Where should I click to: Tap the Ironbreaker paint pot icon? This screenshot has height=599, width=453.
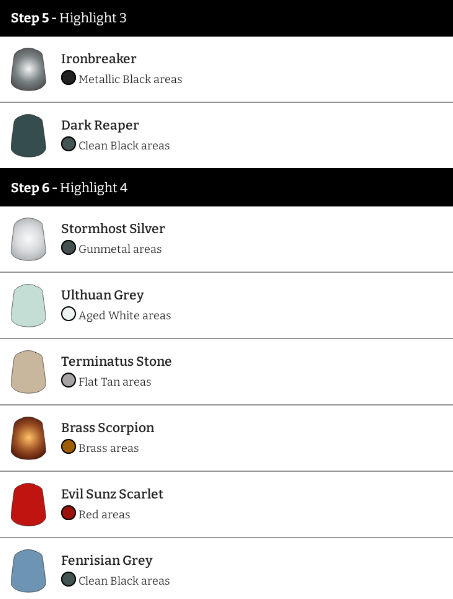coord(29,69)
